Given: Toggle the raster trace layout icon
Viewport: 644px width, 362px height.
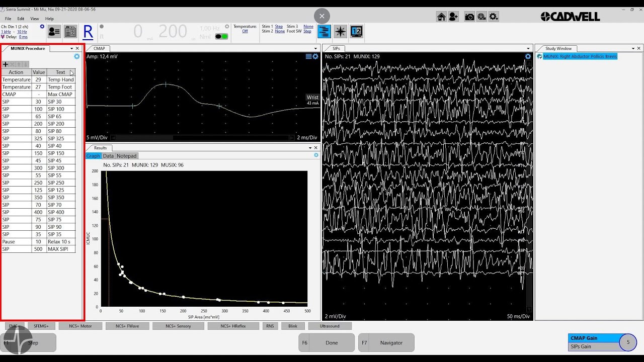Looking at the screenshot, I should [324, 32].
